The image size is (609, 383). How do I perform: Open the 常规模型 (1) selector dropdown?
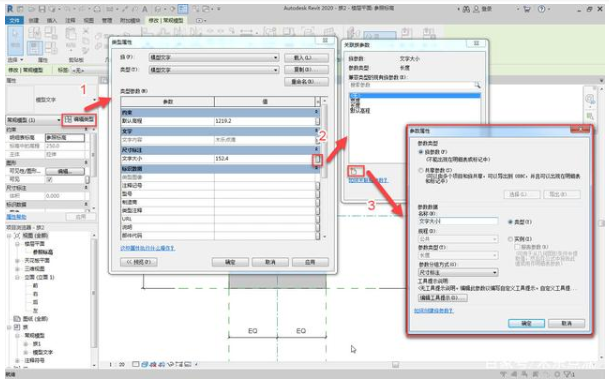click(x=33, y=120)
